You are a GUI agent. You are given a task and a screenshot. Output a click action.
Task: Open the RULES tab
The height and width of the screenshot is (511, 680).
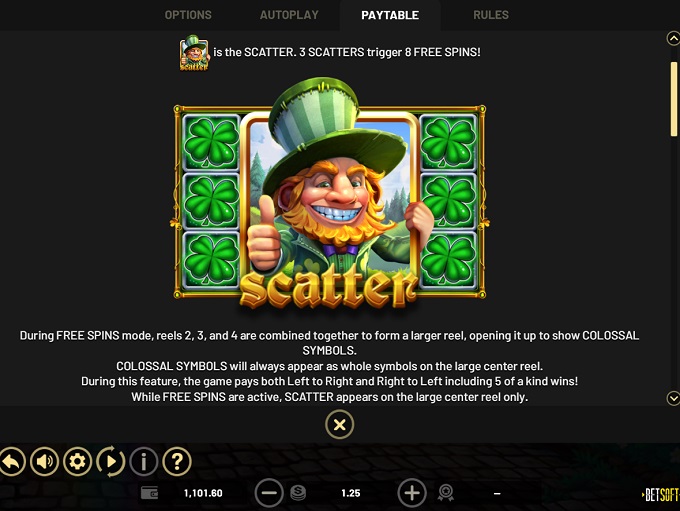pyautogui.click(x=491, y=15)
